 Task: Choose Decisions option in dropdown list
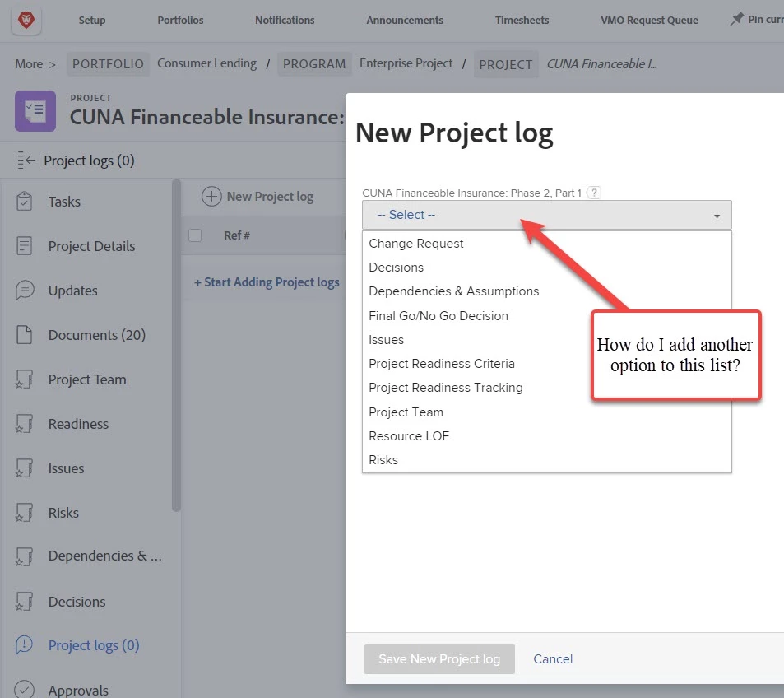coord(396,268)
